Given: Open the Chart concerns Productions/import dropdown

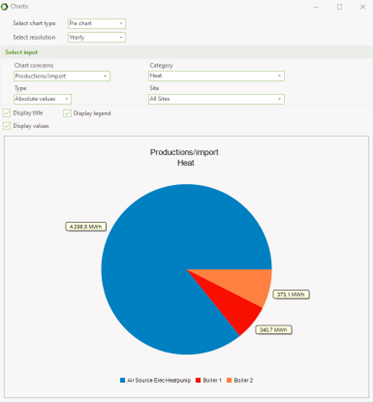Looking at the screenshot, I should coord(62,76).
